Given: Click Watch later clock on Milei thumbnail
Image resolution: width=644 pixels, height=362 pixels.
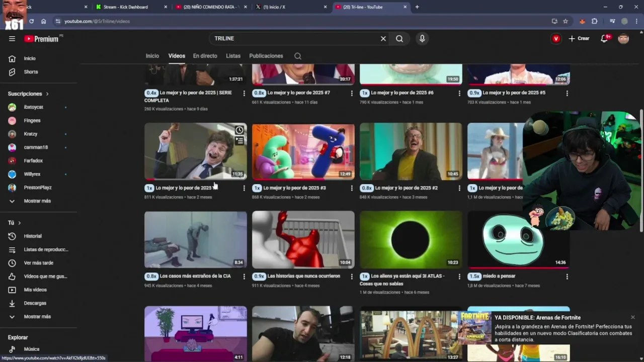Looking at the screenshot, I should pyautogui.click(x=239, y=130).
